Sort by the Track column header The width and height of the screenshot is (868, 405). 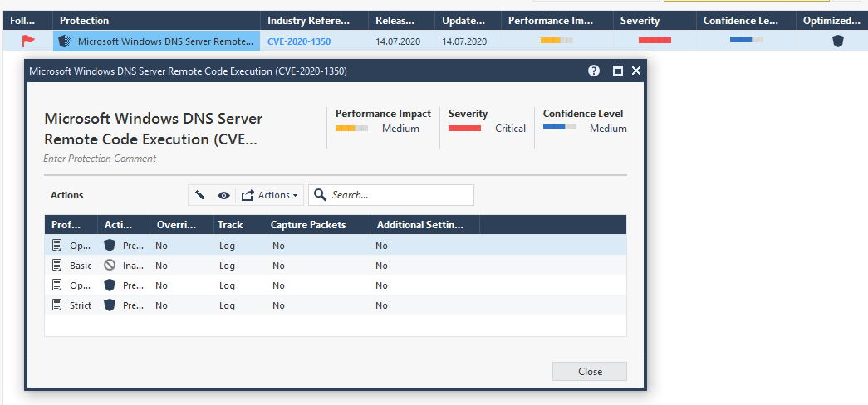tap(239, 225)
